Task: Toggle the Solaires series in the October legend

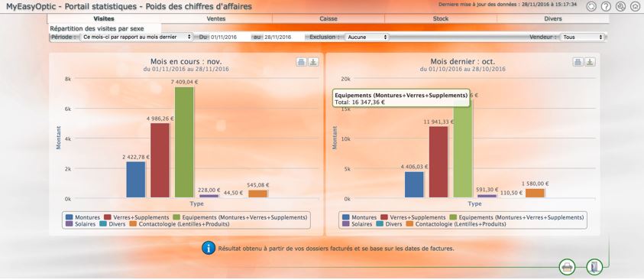Action: (x=357, y=224)
